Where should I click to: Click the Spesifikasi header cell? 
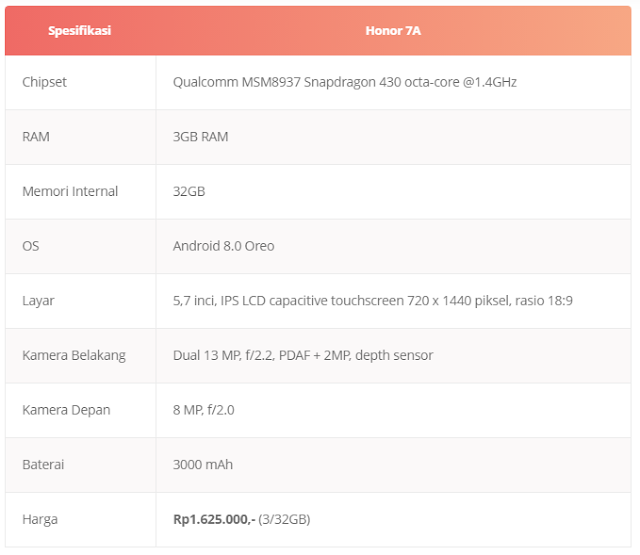pyautogui.click(x=80, y=31)
